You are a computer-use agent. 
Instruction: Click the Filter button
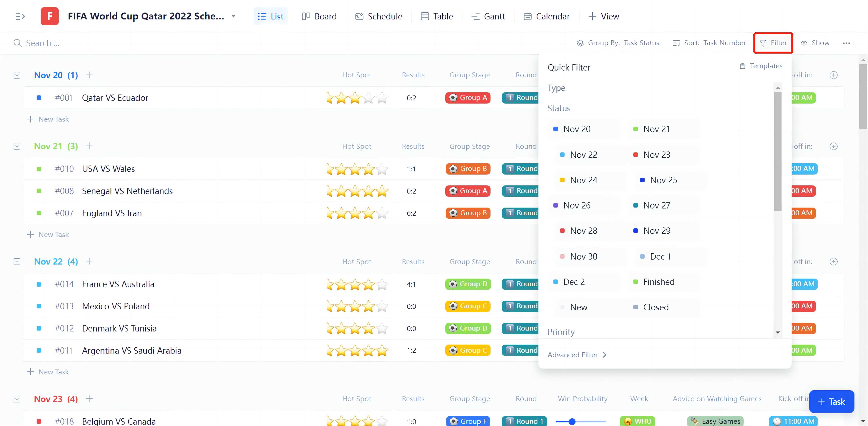point(773,43)
